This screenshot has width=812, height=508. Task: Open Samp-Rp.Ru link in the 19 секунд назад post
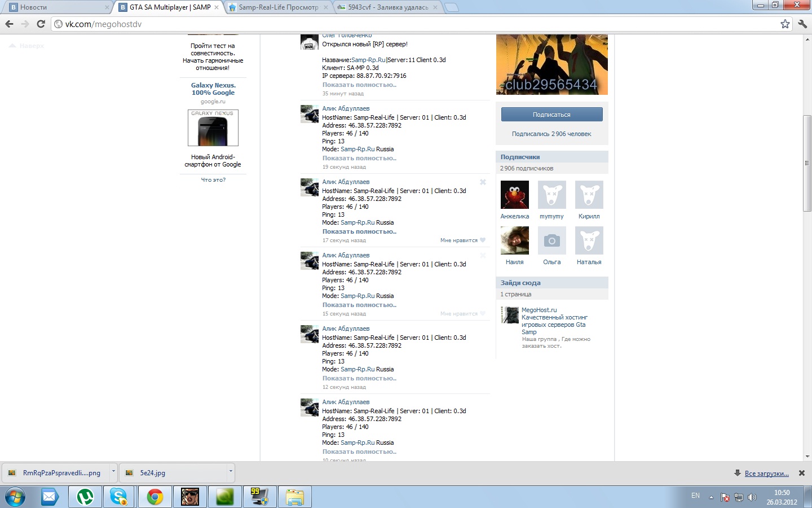click(358, 149)
